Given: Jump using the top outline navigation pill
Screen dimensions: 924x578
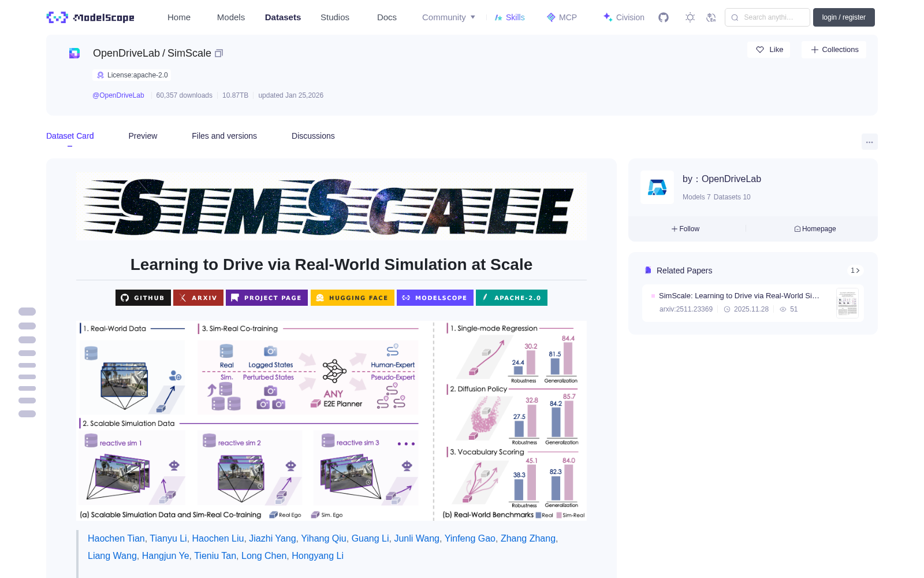Looking at the screenshot, I should coord(27,312).
